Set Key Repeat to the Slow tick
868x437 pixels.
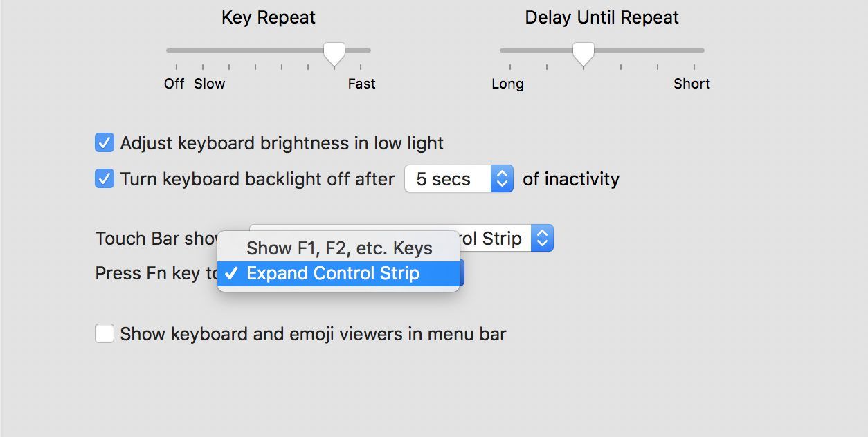(203, 50)
